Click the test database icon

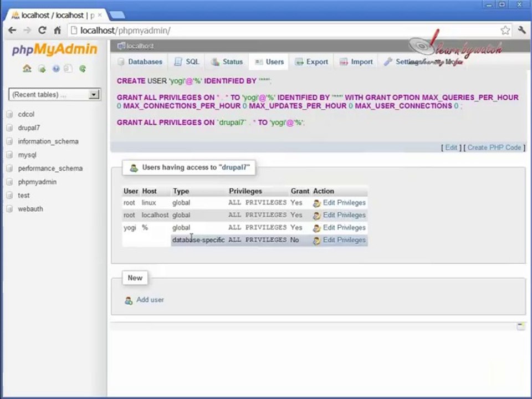pos(10,196)
